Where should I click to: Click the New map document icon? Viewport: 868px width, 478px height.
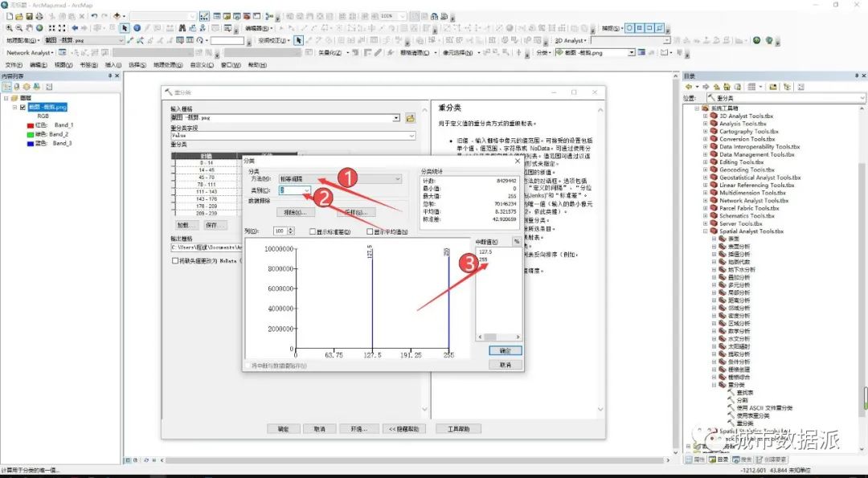pyautogui.click(x=10, y=17)
